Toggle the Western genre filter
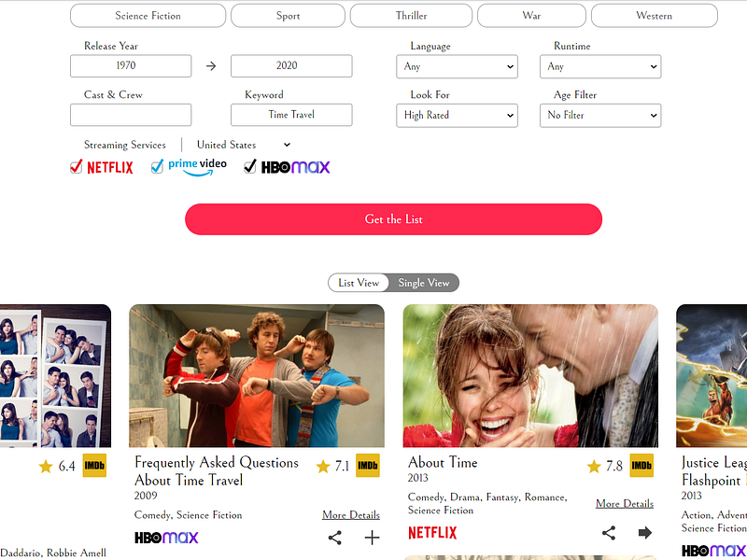The width and height of the screenshot is (747, 560). pos(655,16)
